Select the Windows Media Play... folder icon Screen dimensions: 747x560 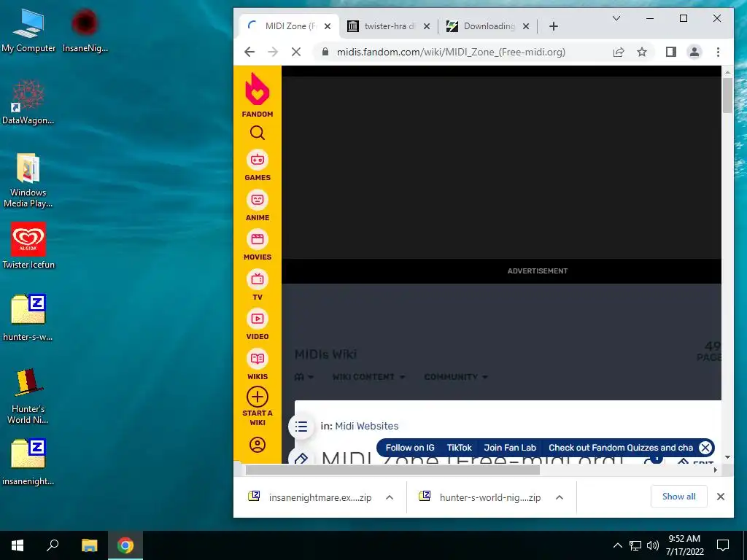[28, 181]
